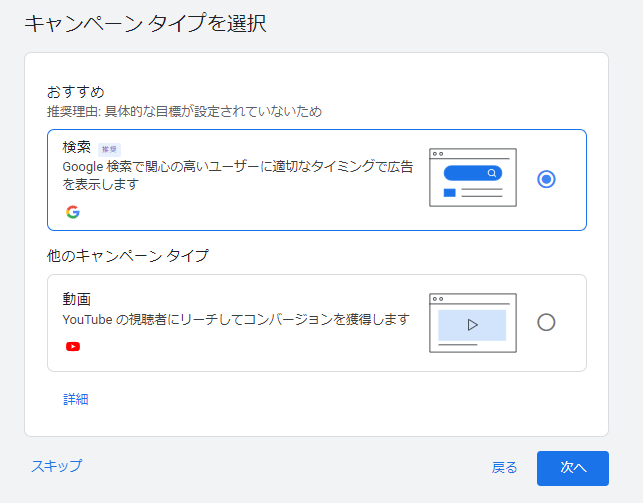Image resolution: width=643 pixels, height=503 pixels.
Task: Select the 動画 campaign radio button
Action: [546, 322]
